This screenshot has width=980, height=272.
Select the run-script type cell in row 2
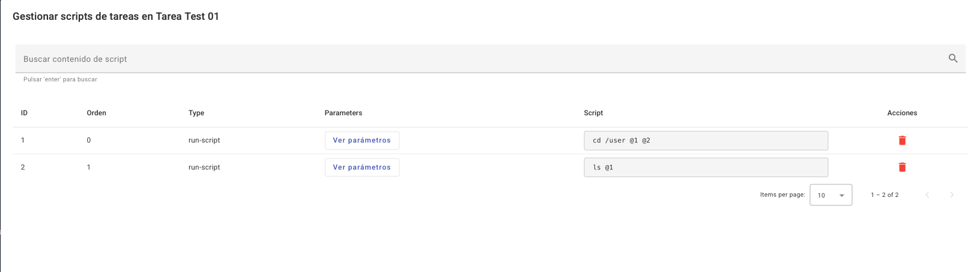pyautogui.click(x=204, y=168)
